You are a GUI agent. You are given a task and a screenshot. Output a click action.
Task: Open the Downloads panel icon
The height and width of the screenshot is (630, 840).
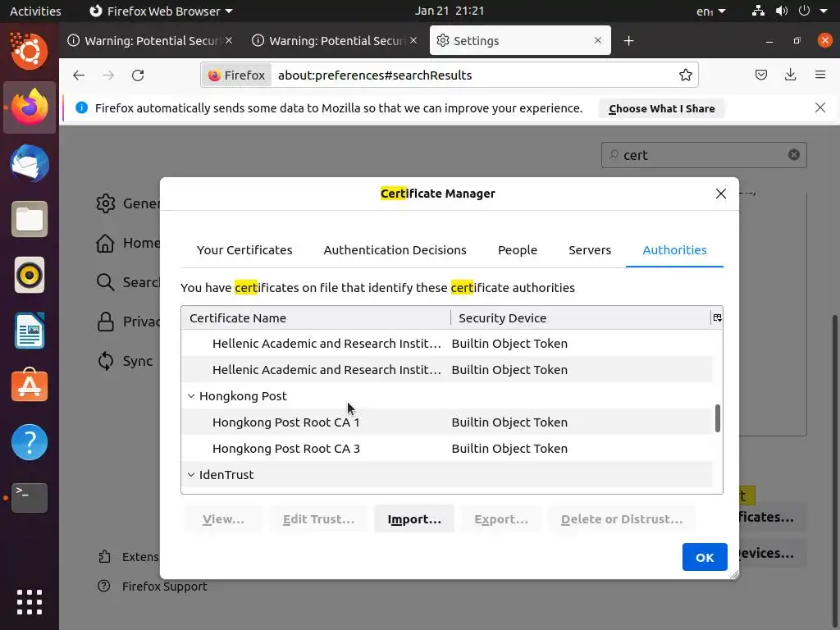click(790, 75)
